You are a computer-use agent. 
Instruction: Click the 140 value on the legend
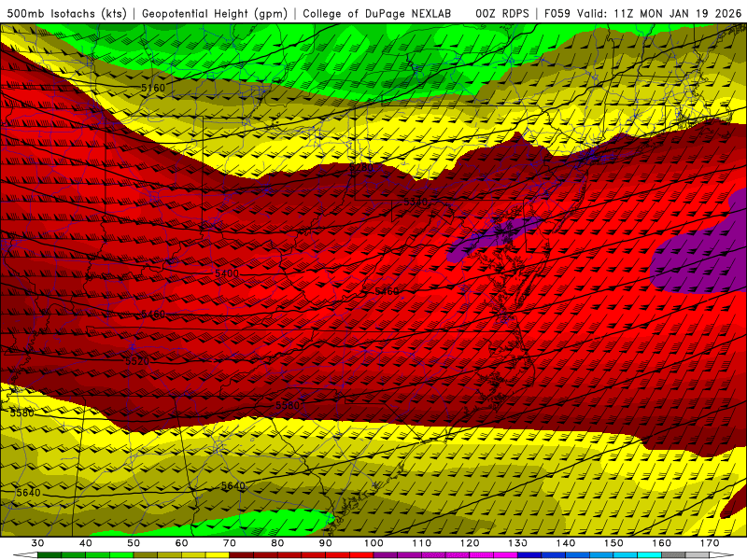566,543
